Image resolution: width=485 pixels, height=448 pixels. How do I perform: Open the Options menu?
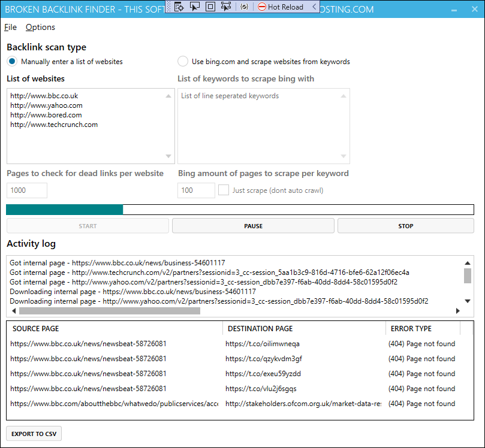[40, 27]
